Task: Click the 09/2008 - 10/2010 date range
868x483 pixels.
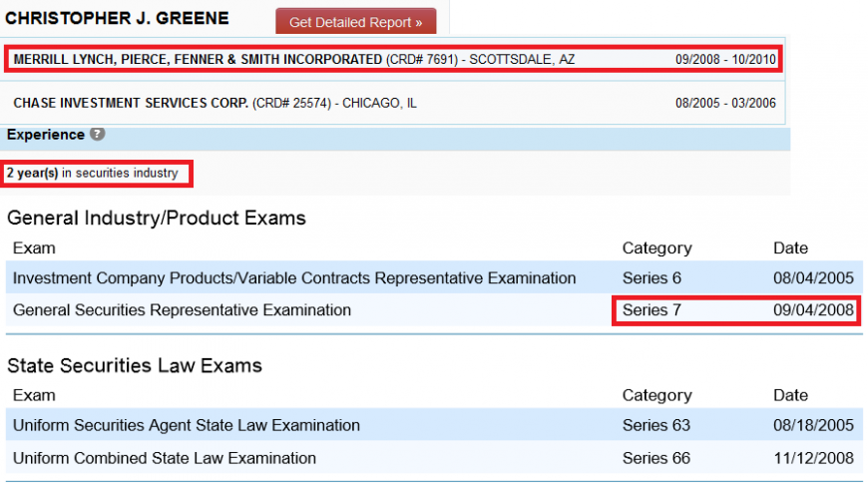Action: [725, 59]
